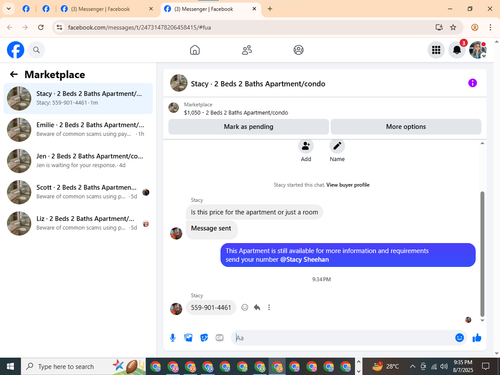Click the Name pencil icon
This screenshot has width=500, height=375.
[337, 146]
